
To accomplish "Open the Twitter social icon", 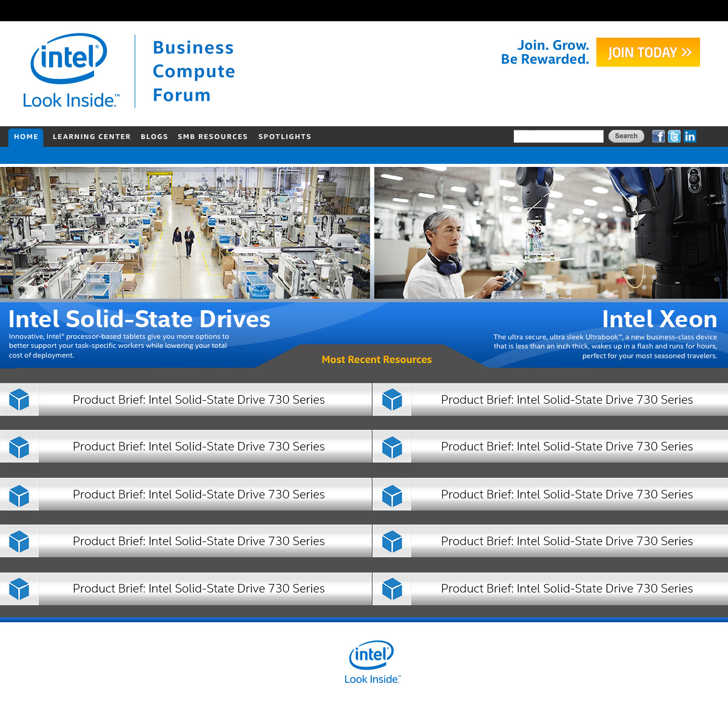I will tap(674, 136).
